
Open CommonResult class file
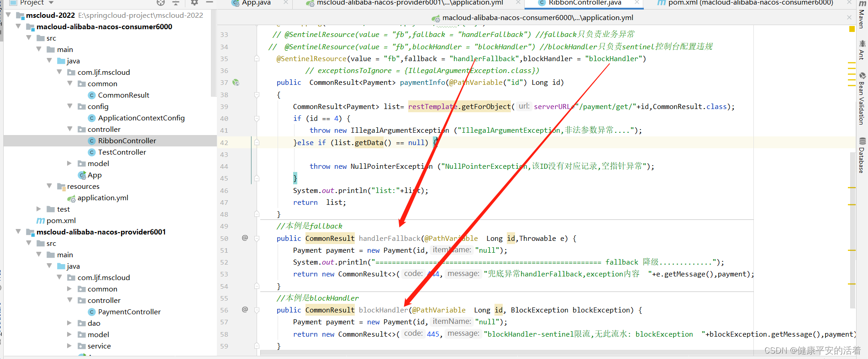point(123,95)
